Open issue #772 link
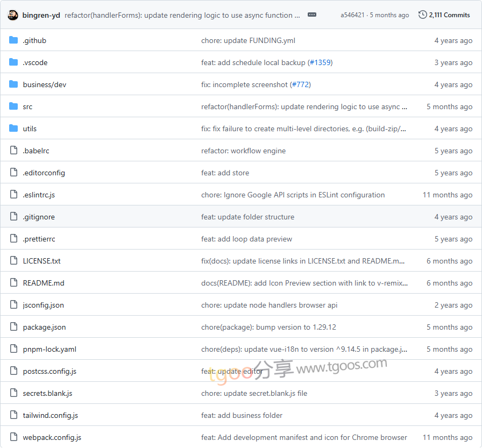Screen dimensions: 482x448 (300, 84)
